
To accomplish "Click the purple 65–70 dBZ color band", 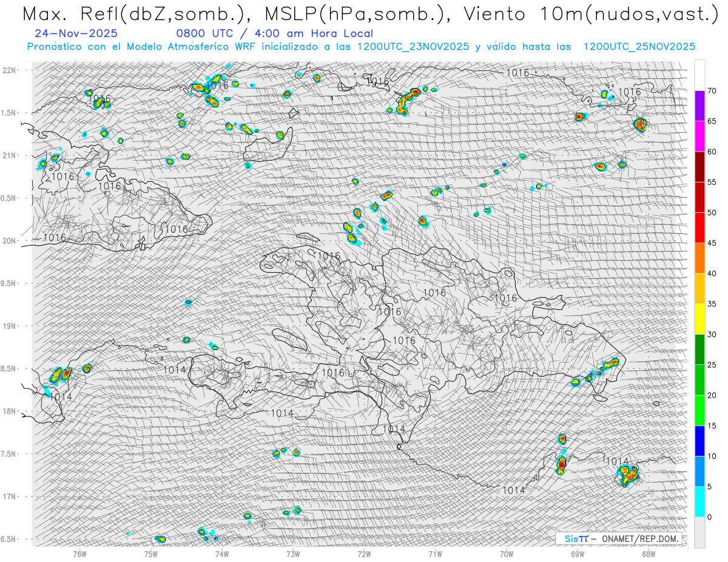I will pos(699,106).
